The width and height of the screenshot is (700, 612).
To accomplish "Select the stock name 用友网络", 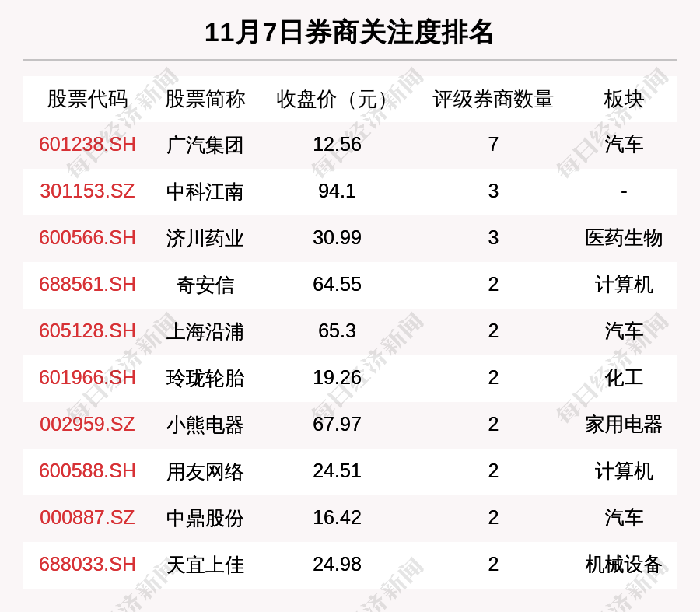I will (205, 471).
